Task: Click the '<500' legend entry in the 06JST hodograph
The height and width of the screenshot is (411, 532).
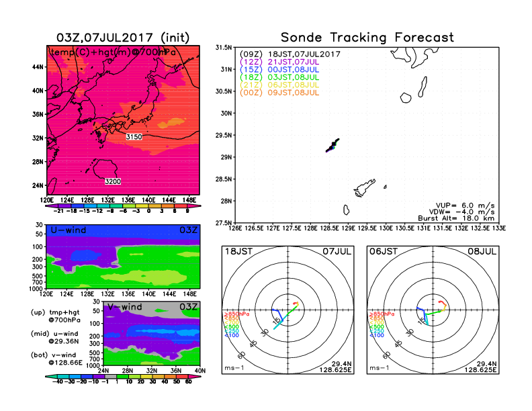Action: pyautogui.click(x=377, y=327)
